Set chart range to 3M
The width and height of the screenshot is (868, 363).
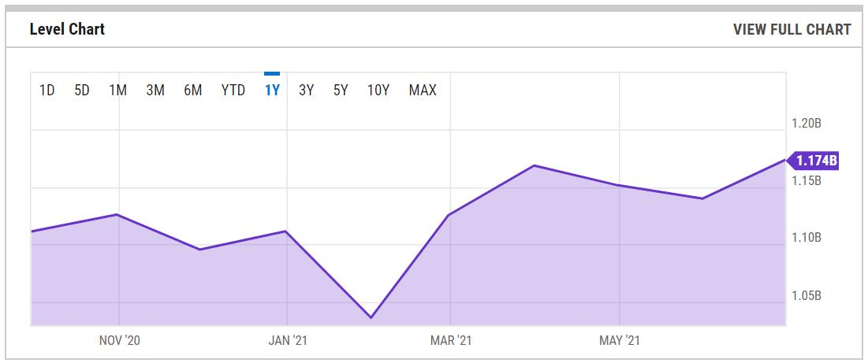155,91
